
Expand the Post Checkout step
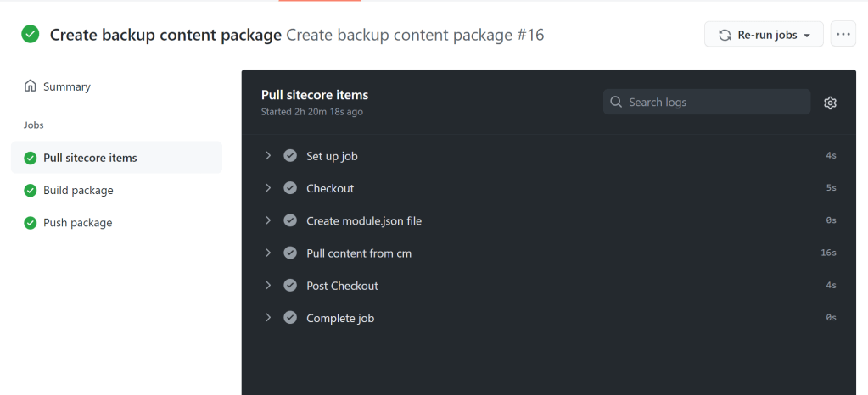(268, 286)
